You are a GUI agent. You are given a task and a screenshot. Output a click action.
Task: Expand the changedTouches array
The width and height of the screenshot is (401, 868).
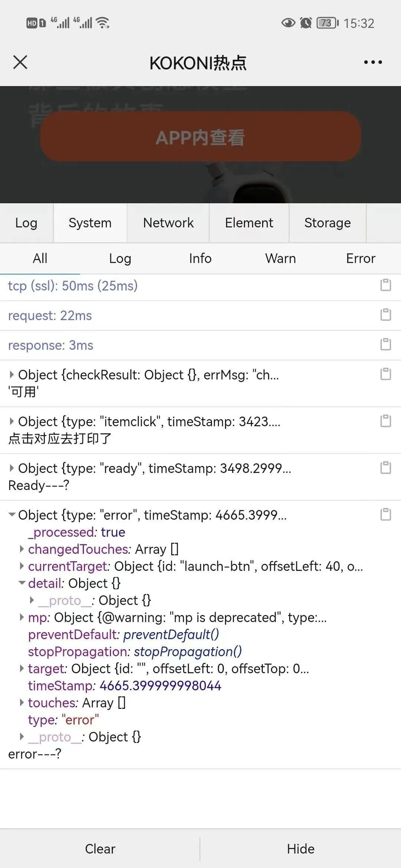(22, 549)
